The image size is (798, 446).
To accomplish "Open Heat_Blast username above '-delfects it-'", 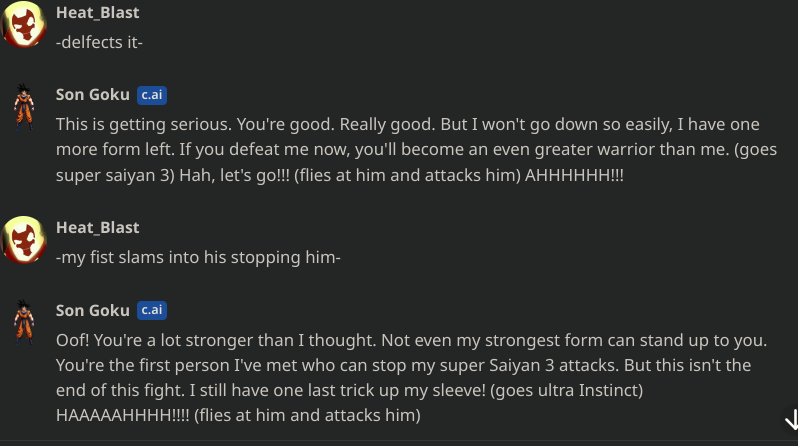I will pos(97,12).
